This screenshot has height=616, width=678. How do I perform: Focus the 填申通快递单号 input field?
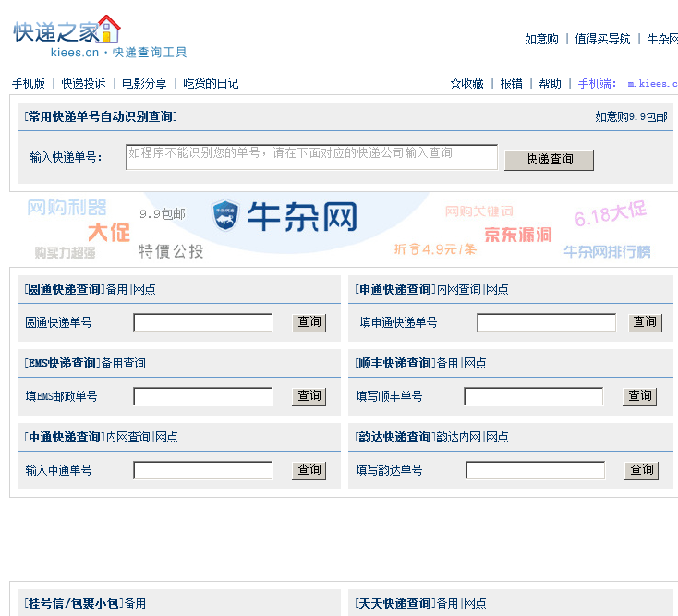(547, 322)
